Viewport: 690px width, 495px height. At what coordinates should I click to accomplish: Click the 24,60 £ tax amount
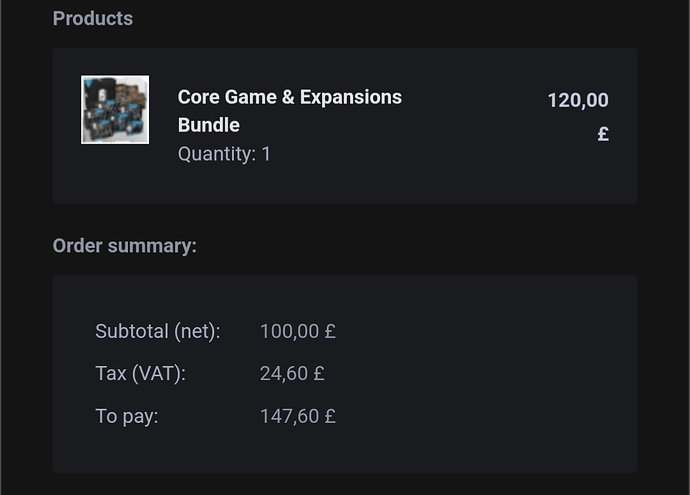(292, 374)
